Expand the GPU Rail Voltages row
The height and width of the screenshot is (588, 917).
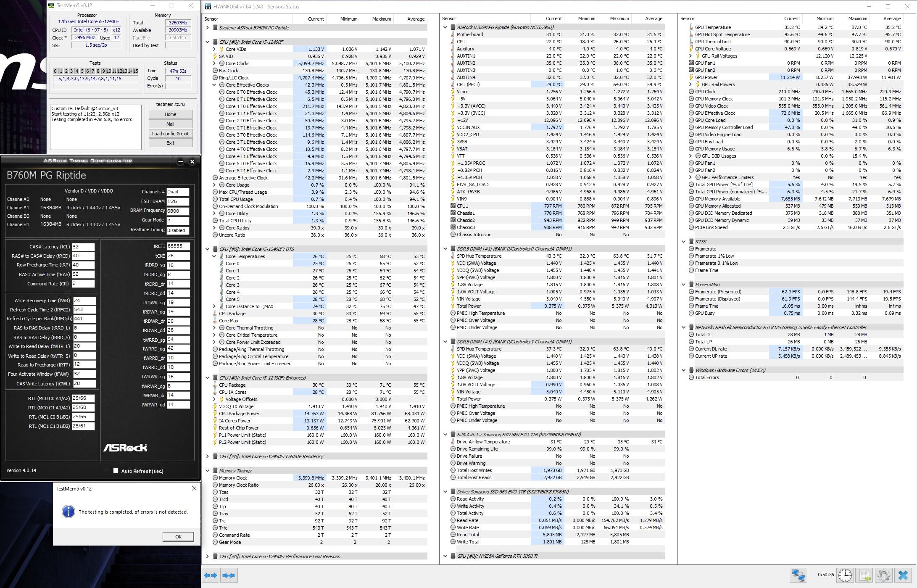[690, 56]
